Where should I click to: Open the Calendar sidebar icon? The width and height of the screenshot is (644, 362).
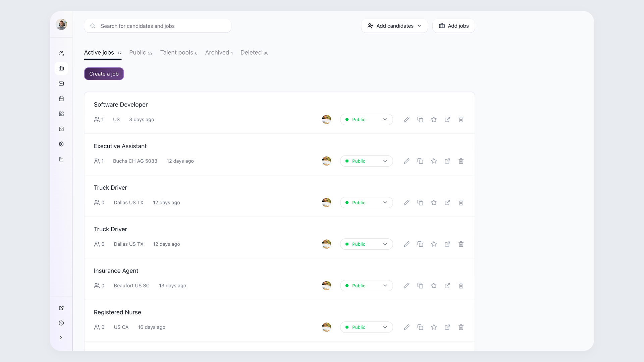(x=61, y=99)
